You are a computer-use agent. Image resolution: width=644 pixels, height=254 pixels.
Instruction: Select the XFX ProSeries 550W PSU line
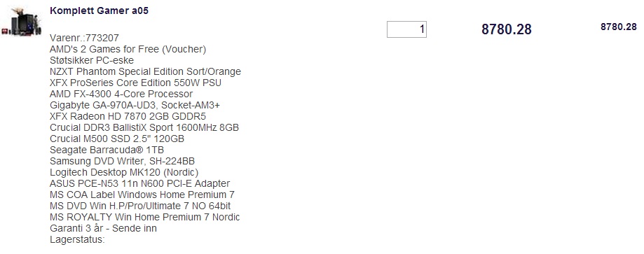pyautogui.click(x=135, y=83)
